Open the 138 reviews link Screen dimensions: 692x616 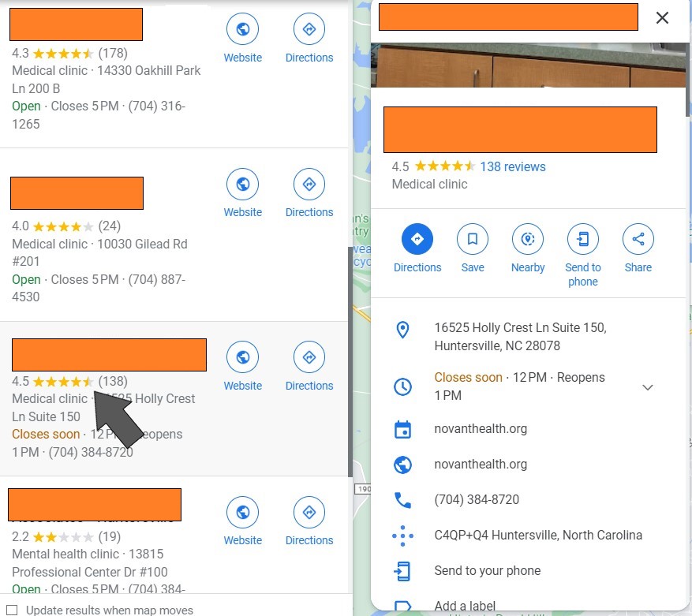513,166
